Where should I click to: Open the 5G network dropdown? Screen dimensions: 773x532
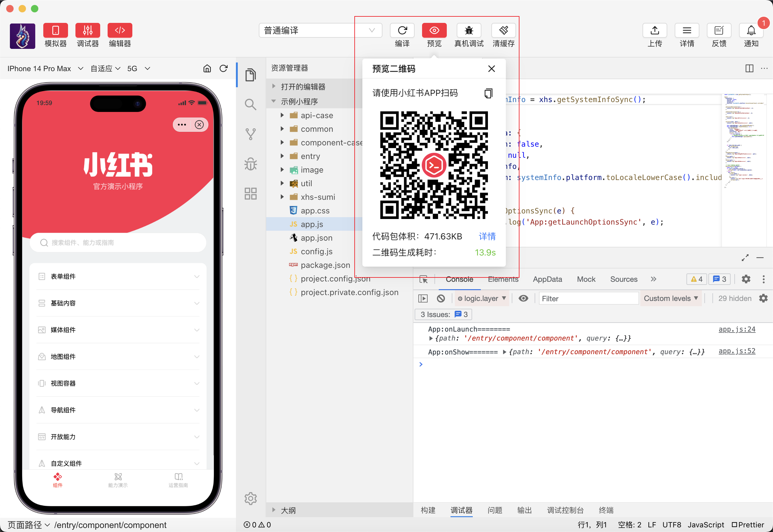coord(139,69)
